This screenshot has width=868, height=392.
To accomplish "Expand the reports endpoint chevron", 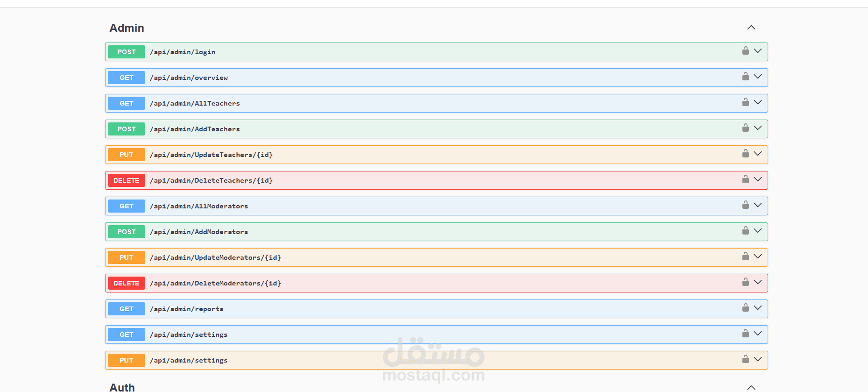I will 758,308.
